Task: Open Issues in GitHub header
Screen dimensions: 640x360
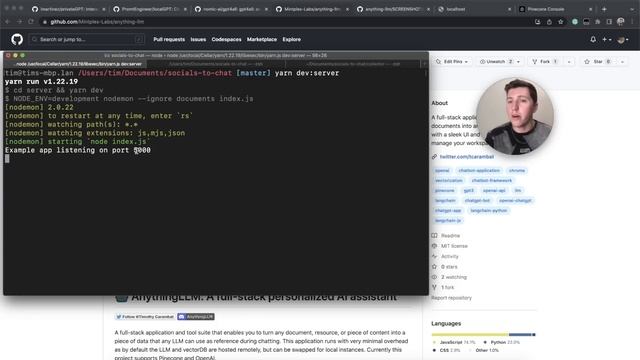Action: (x=198, y=40)
